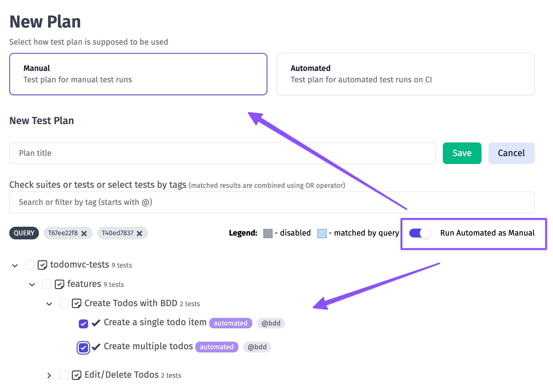Image resolution: width=553 pixels, height=392 pixels.
Task: Uncheck the Create multiple todos checkbox
Action: (x=83, y=348)
